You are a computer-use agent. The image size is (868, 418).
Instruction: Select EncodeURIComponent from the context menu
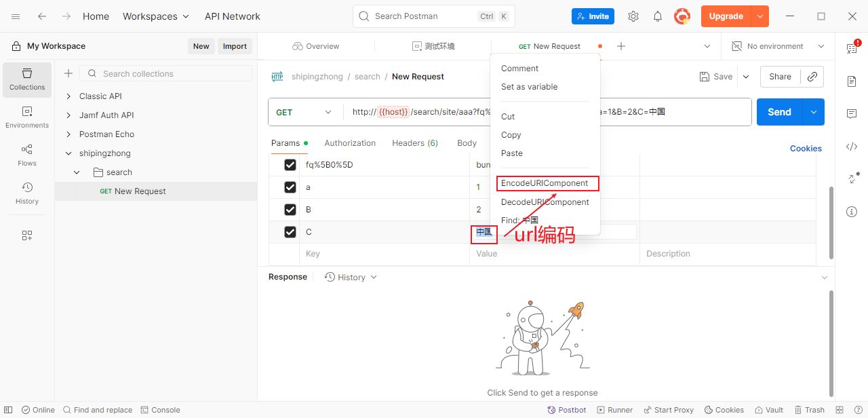545,183
